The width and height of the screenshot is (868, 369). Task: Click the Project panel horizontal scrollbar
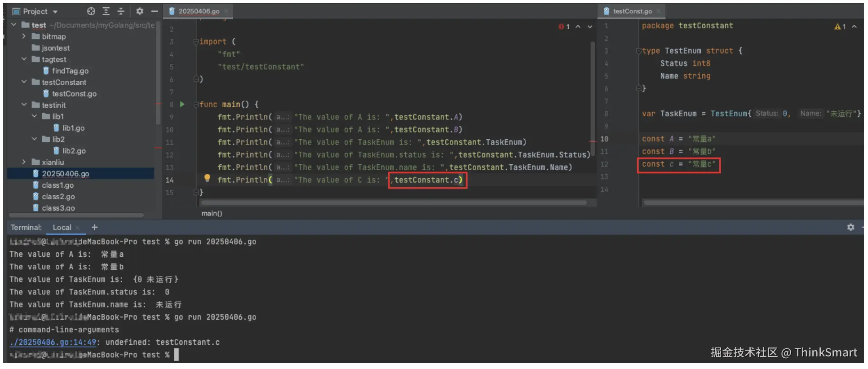tap(76, 215)
